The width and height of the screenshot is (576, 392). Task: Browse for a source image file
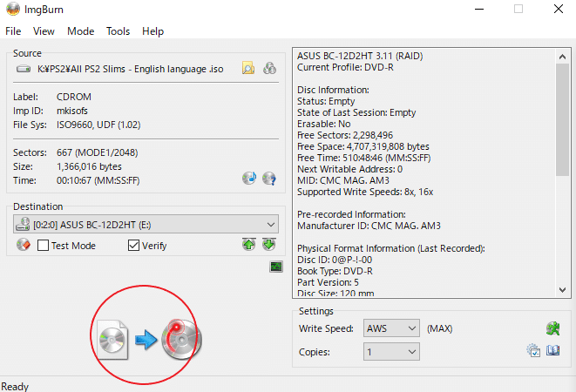click(x=248, y=68)
